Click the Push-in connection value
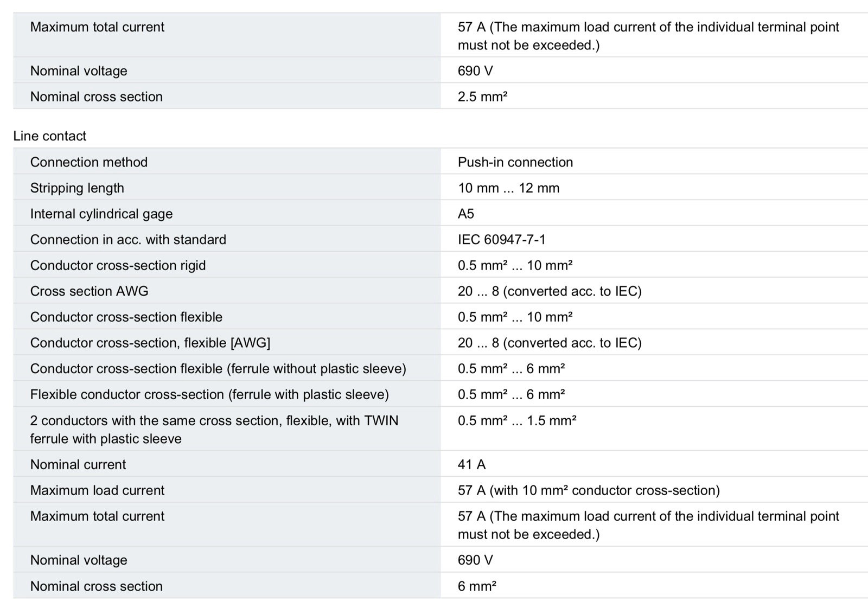The height and width of the screenshot is (608, 868). point(515,162)
